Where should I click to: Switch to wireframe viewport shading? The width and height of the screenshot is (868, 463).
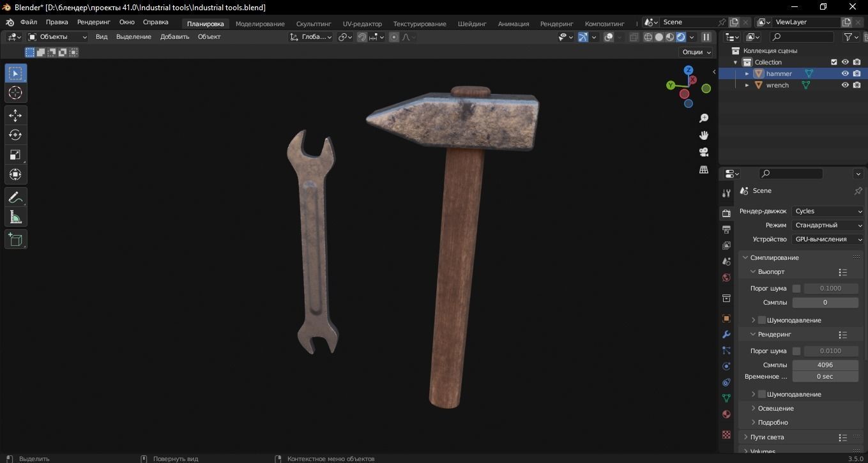coord(648,37)
